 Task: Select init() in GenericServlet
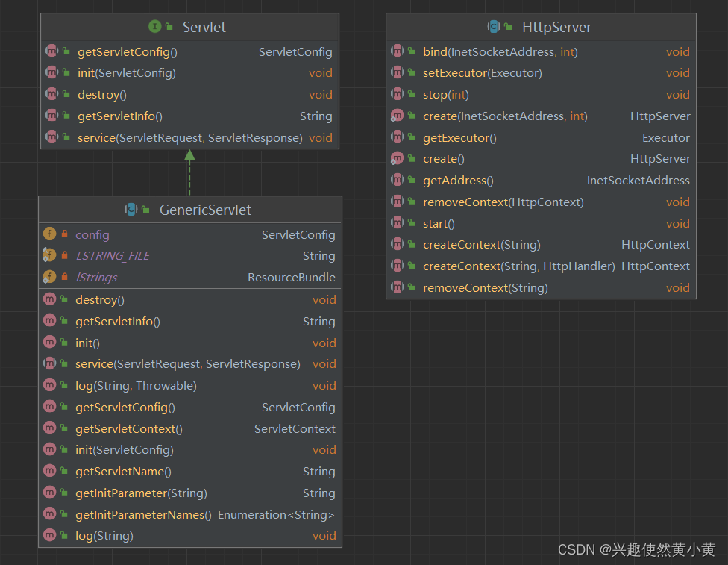pyautogui.click(x=87, y=343)
